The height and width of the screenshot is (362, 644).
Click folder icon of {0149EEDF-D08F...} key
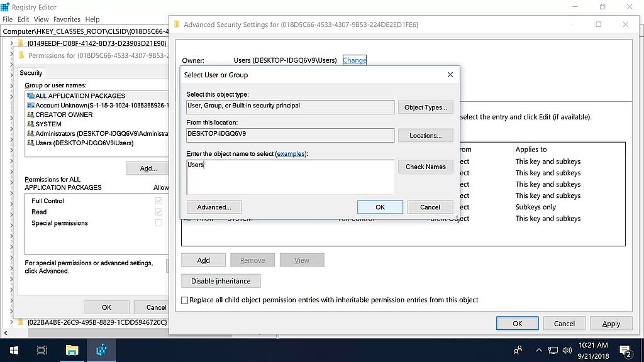21,43
